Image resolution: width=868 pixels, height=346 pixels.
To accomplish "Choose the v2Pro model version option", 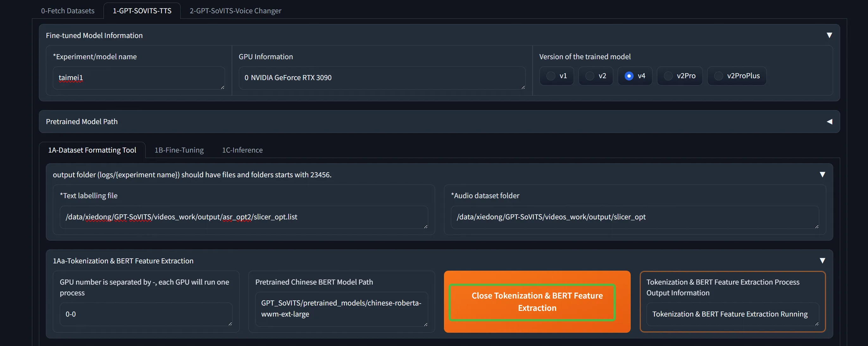I will point(668,76).
